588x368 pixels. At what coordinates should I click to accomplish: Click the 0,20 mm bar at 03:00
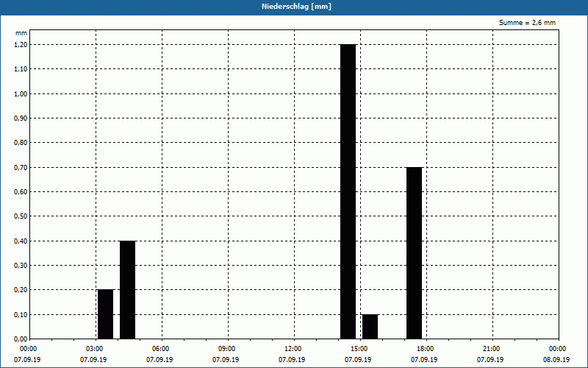(105, 314)
